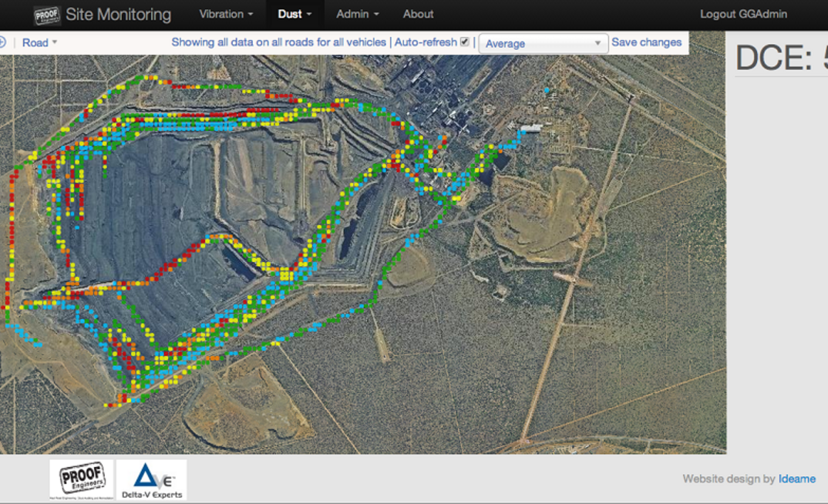
Task: Open the Admin menu
Action: [358, 14]
